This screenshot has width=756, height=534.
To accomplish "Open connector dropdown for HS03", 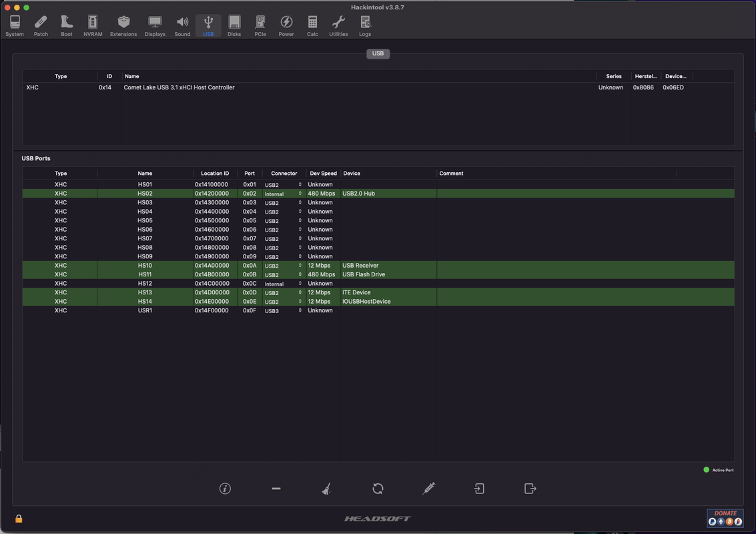I will 284,203.
